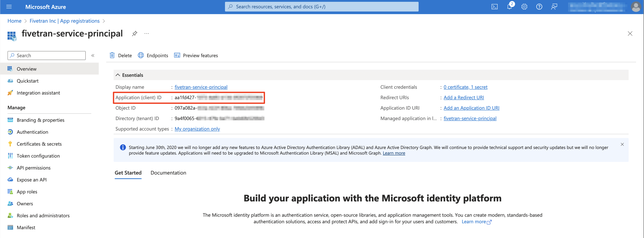
Task: Click Add a Redirect URI
Action: [464, 98]
